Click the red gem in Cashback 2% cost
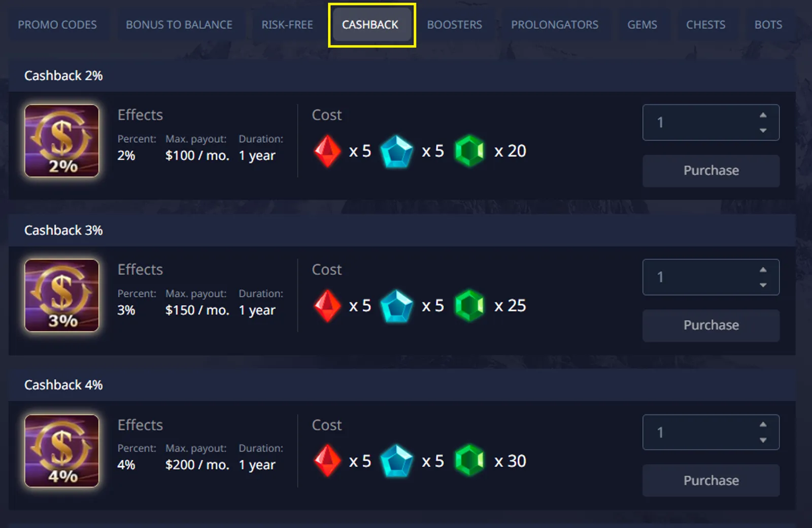812x528 pixels. tap(327, 151)
